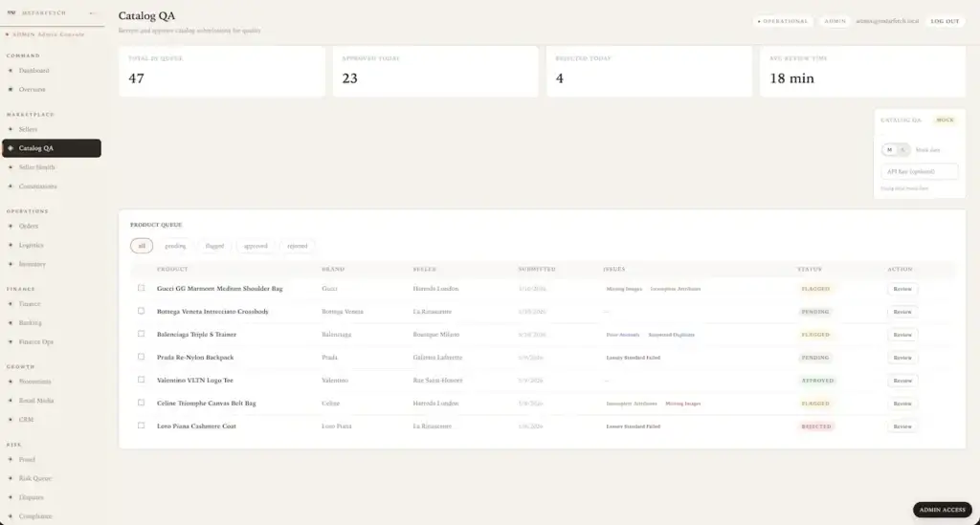Click the Status column header
Viewport: 980px width, 525px height.
click(810, 269)
